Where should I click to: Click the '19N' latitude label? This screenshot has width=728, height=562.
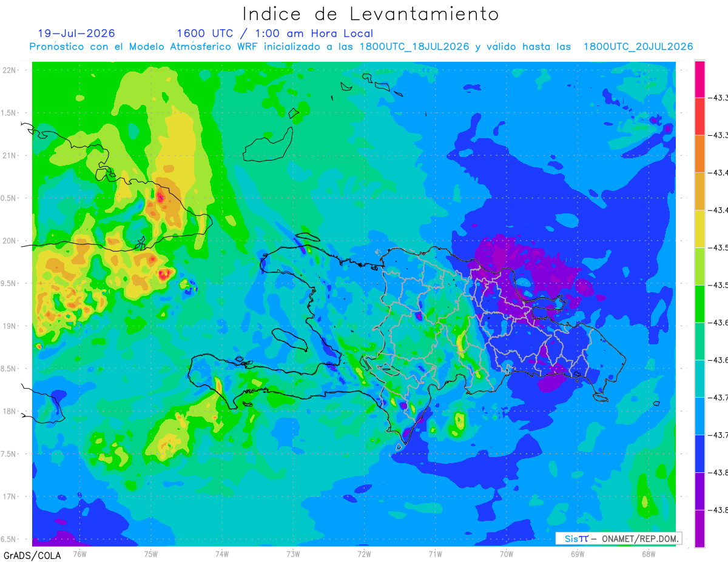(10, 326)
